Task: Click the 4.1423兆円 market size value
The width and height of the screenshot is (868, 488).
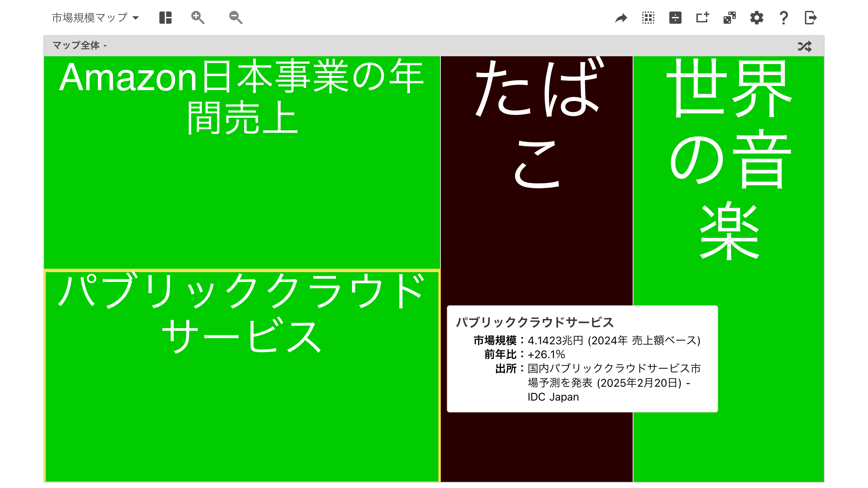Action: tap(555, 340)
